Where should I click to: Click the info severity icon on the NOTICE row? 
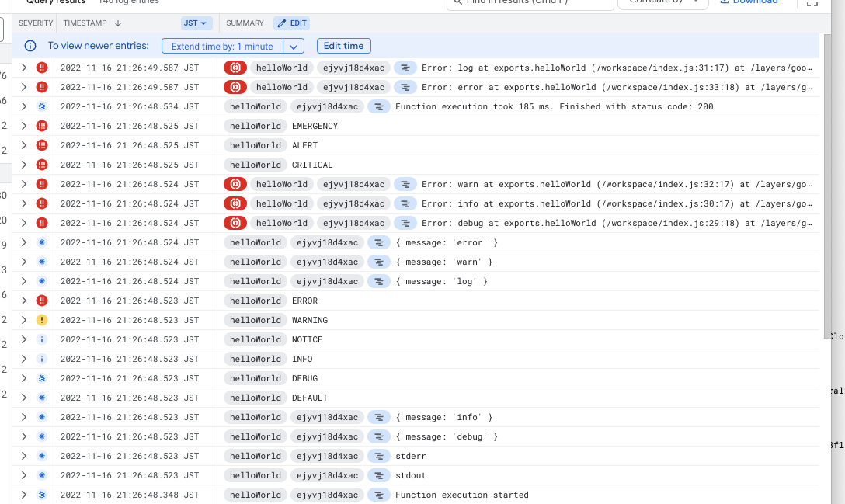(42, 339)
